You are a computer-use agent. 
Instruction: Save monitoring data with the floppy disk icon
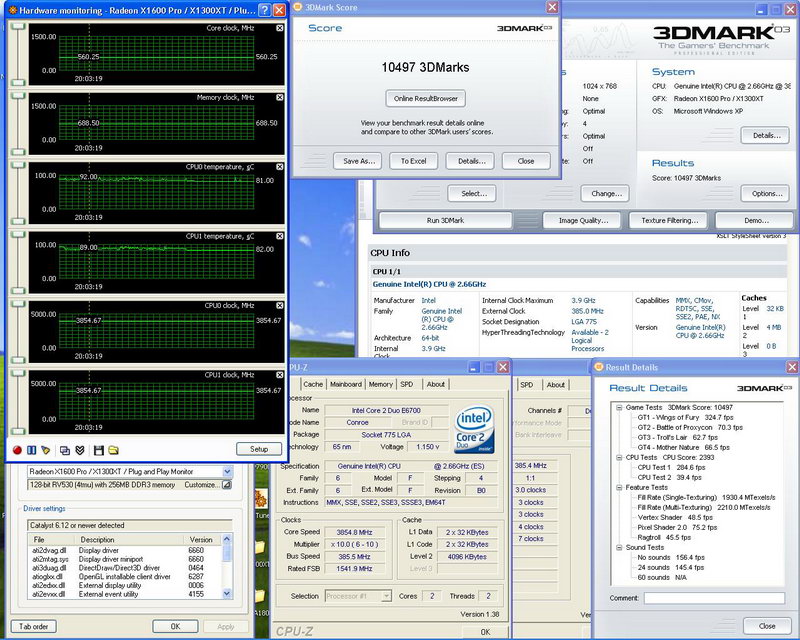(99, 450)
